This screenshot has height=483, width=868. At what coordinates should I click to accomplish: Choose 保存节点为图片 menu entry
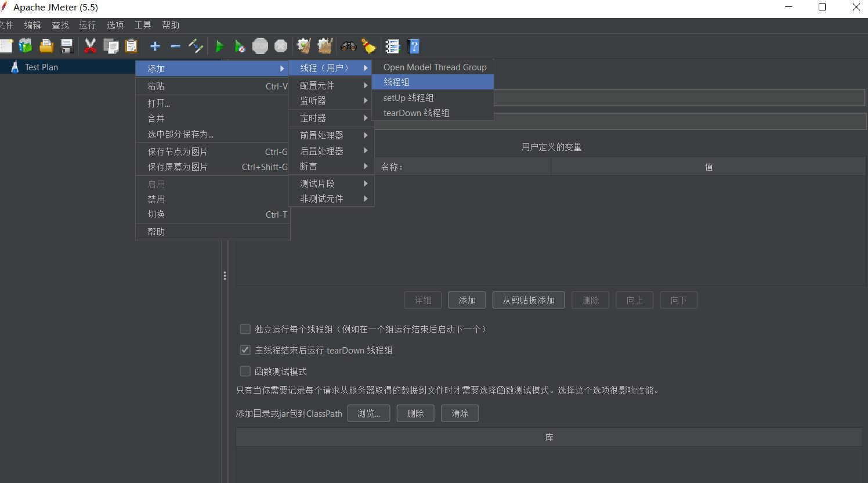point(213,152)
